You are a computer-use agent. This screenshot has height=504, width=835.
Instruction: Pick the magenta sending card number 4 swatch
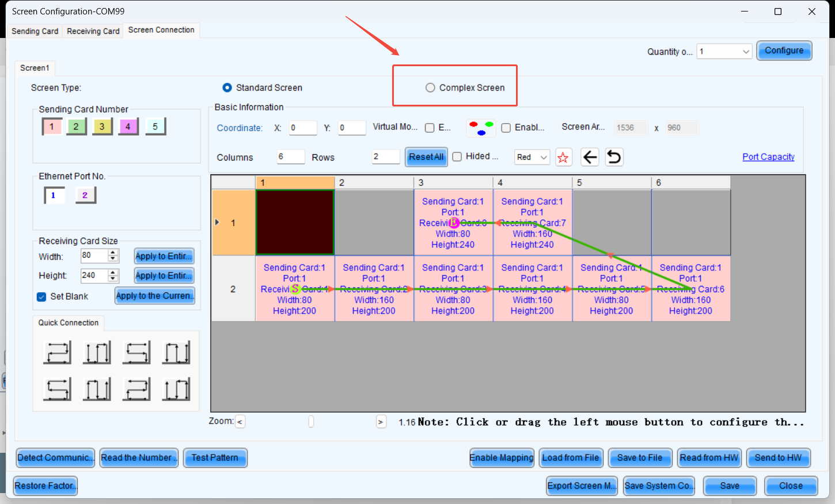click(128, 127)
